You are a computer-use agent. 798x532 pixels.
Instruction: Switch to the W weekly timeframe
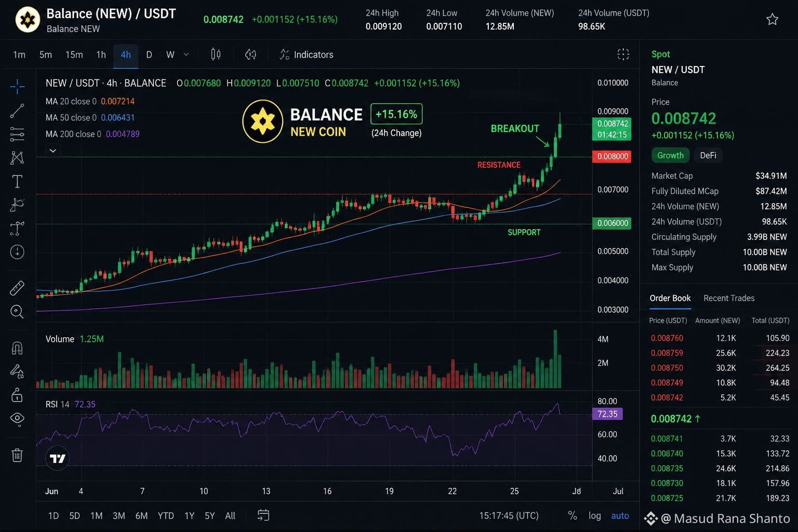pyautogui.click(x=170, y=55)
